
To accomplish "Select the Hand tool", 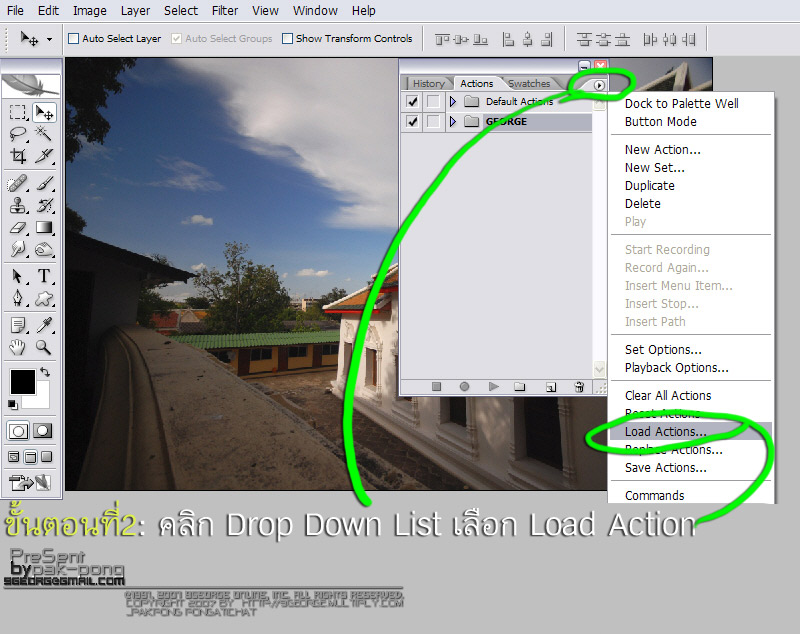I will tap(18, 347).
